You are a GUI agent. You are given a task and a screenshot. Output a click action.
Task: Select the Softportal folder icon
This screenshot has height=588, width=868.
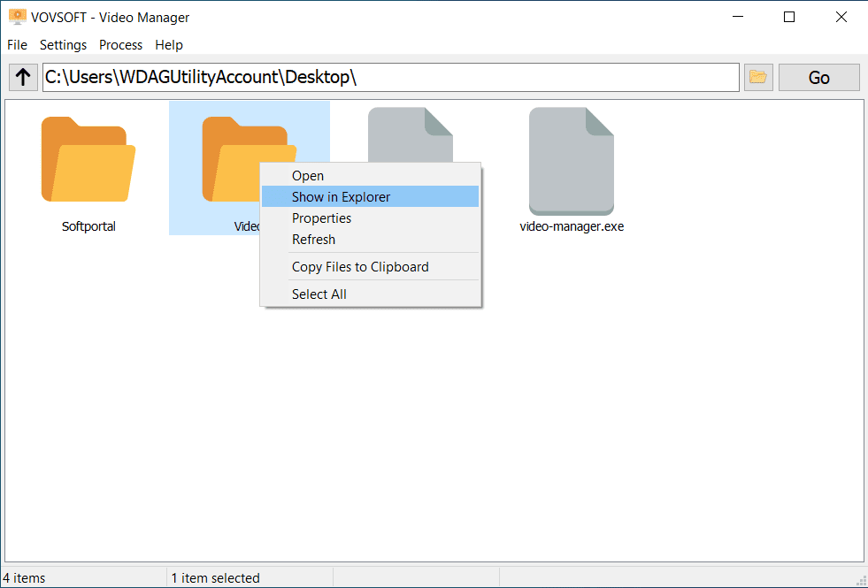pos(88,159)
